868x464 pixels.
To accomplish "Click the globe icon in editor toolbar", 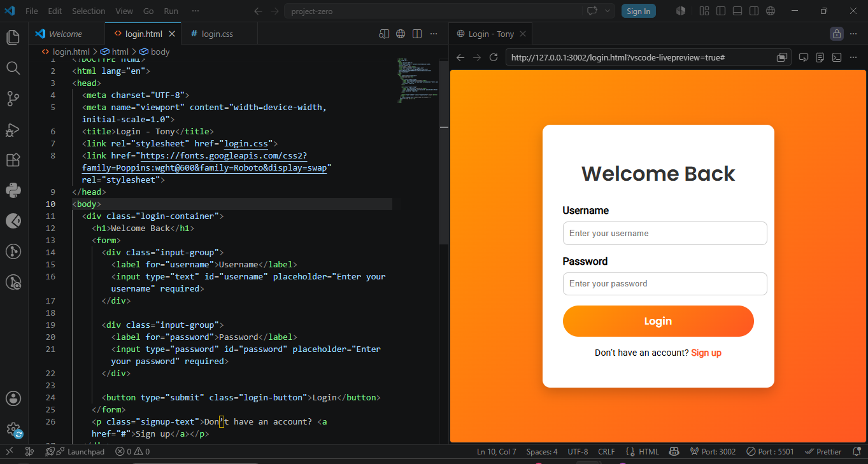I will [x=401, y=34].
